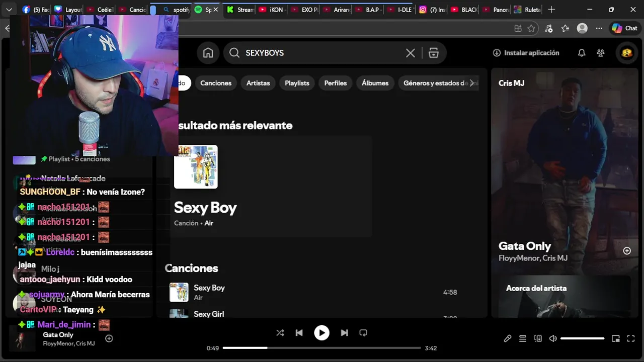
Task: Go to Spotify home icon
Action: tap(208, 53)
